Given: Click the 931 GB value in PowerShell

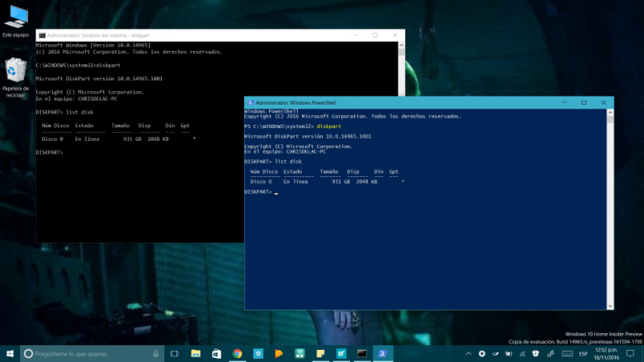Looking at the screenshot, I should pos(341,182).
